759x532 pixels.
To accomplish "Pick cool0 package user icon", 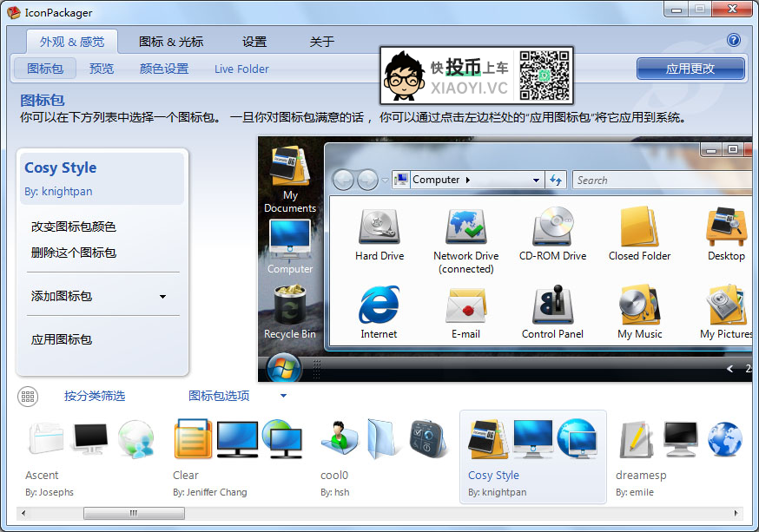I will (x=340, y=437).
